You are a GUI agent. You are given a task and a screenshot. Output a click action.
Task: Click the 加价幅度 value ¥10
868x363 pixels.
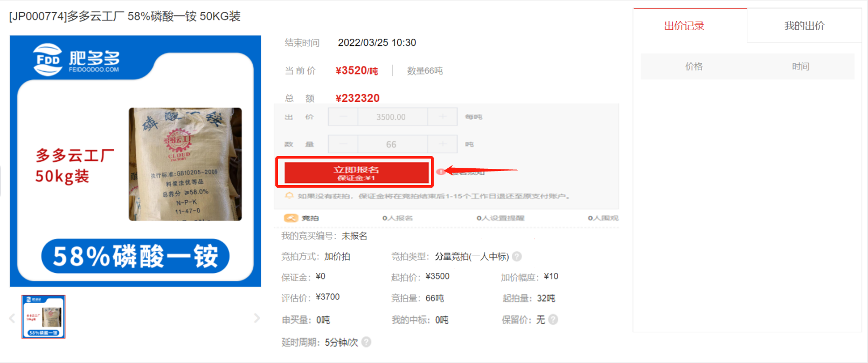point(551,276)
